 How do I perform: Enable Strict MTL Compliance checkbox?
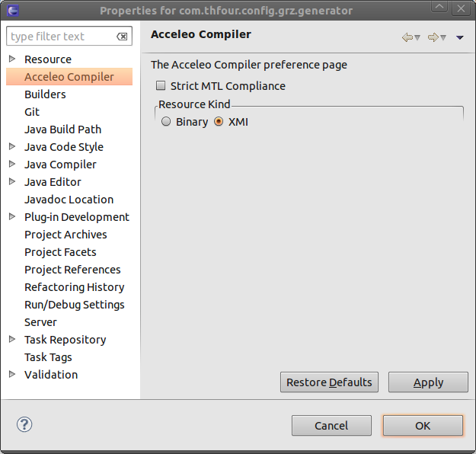161,86
